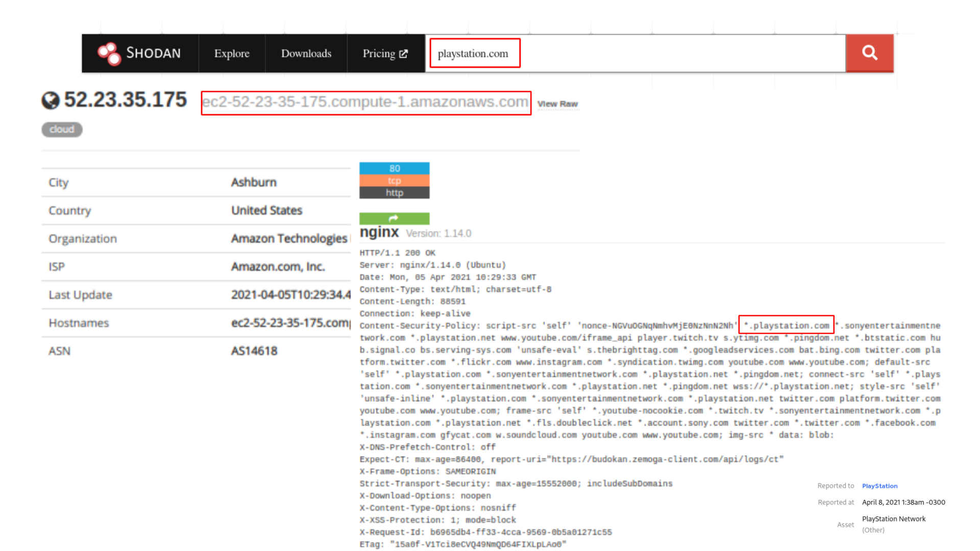Open the Pricing page
980x551 pixels.
pos(379,53)
